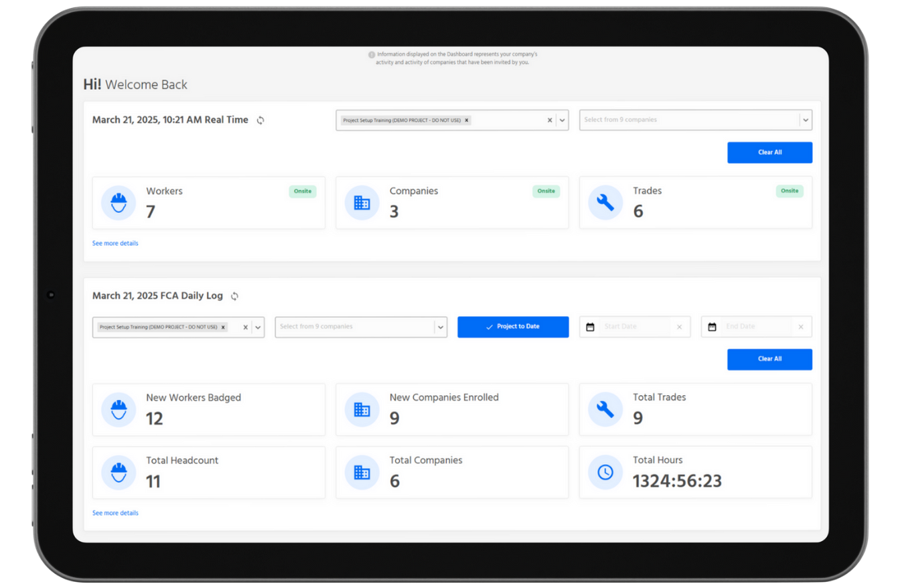The height and width of the screenshot is (588, 900).
Task: Click the info icon at top of dashboard
Action: pos(372,54)
